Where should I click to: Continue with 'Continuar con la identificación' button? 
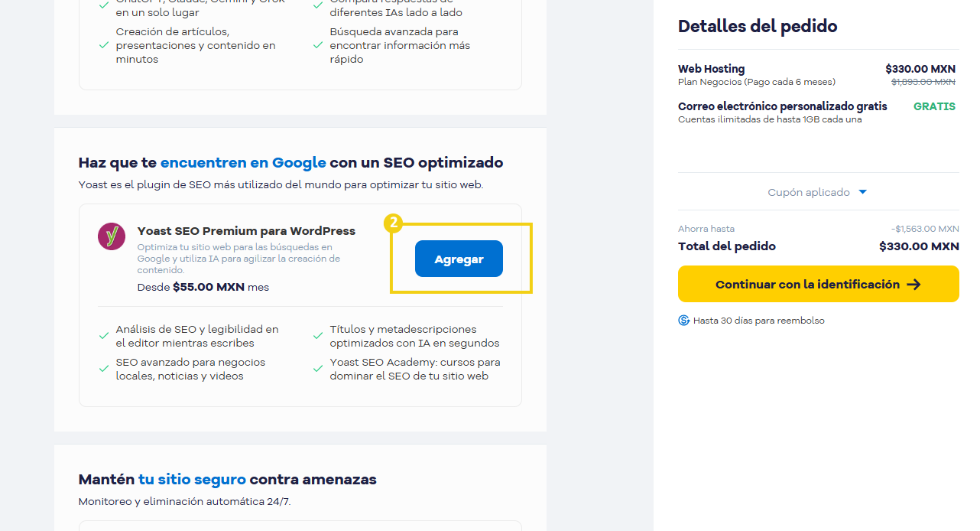point(818,284)
